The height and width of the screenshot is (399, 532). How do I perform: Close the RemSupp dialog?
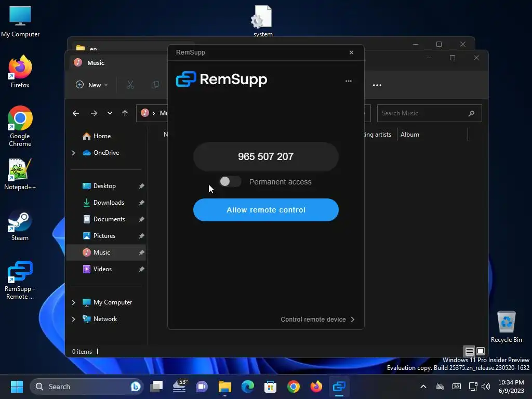pyautogui.click(x=352, y=52)
